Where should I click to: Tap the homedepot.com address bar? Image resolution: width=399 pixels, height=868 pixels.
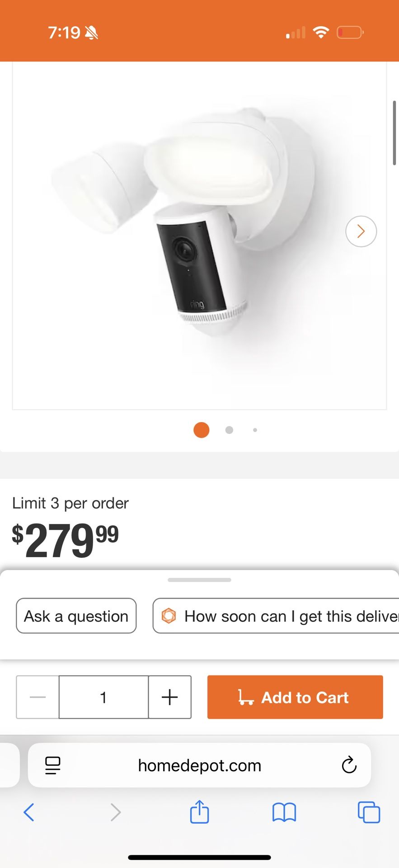pyautogui.click(x=199, y=765)
